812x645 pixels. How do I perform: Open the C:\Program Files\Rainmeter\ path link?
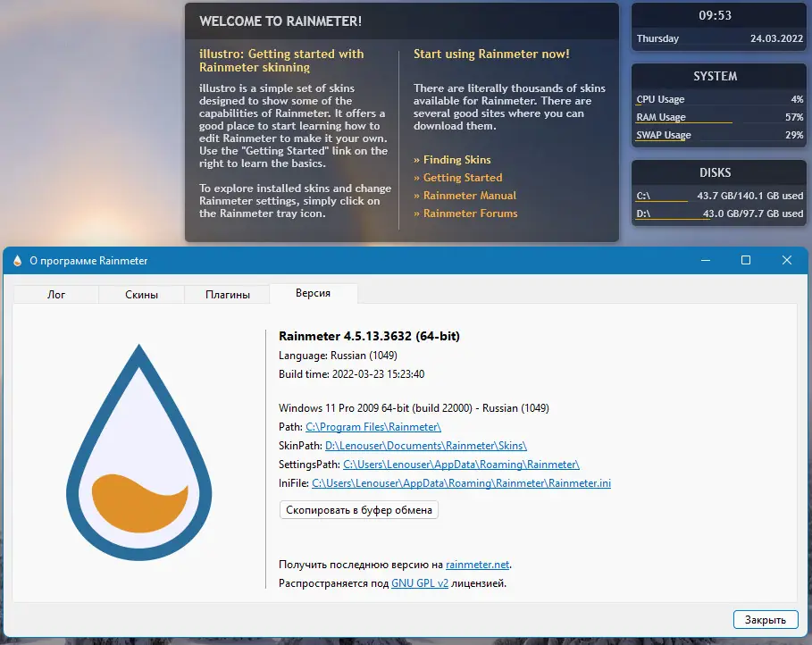[373, 427]
